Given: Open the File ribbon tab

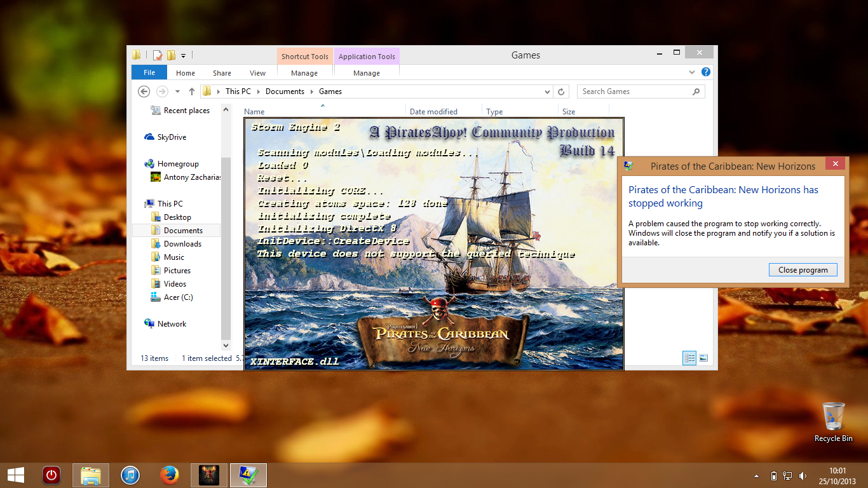Looking at the screenshot, I should click(149, 72).
